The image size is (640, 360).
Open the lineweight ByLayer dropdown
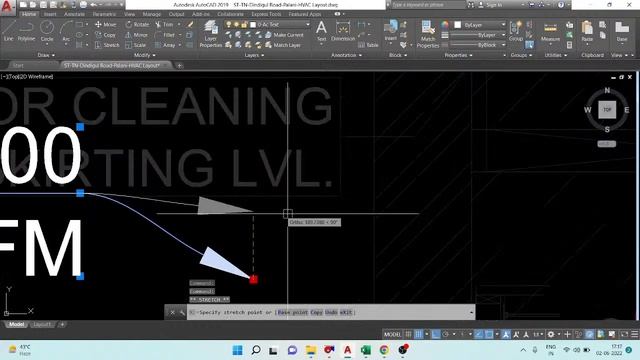(x=478, y=35)
